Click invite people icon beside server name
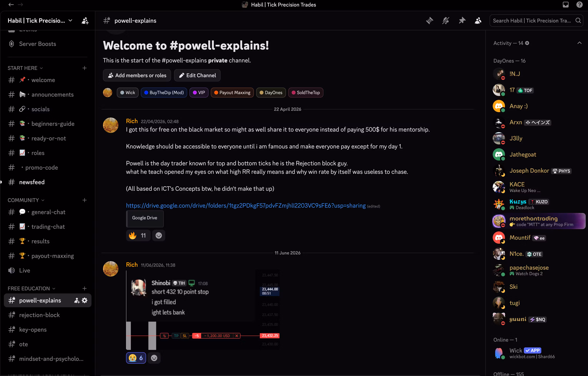The height and width of the screenshot is (376, 588). point(85,21)
